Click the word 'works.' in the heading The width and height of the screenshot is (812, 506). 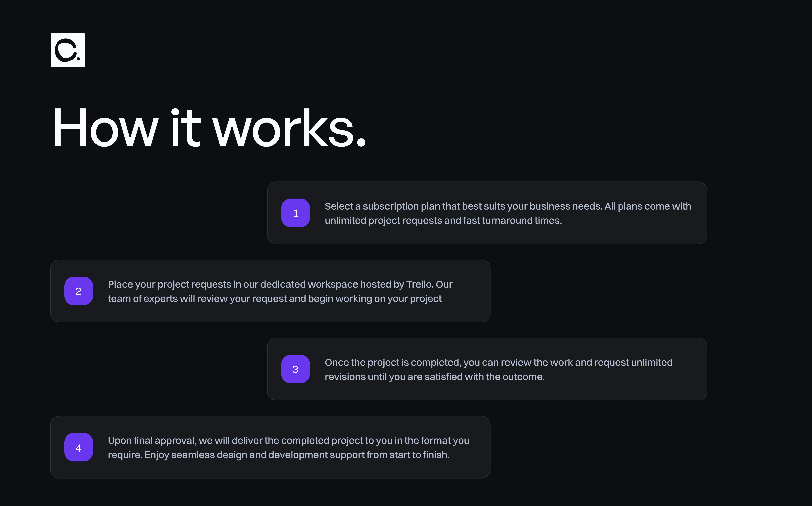click(x=289, y=128)
